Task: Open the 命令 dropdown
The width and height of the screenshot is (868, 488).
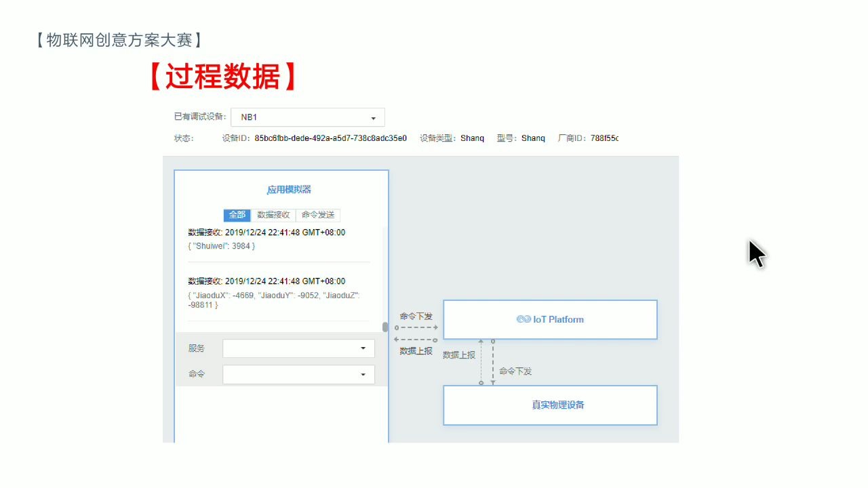Action: coord(298,374)
